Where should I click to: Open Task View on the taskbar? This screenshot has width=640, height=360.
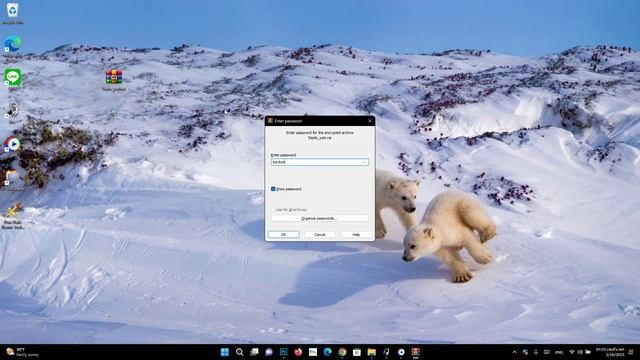(254, 352)
